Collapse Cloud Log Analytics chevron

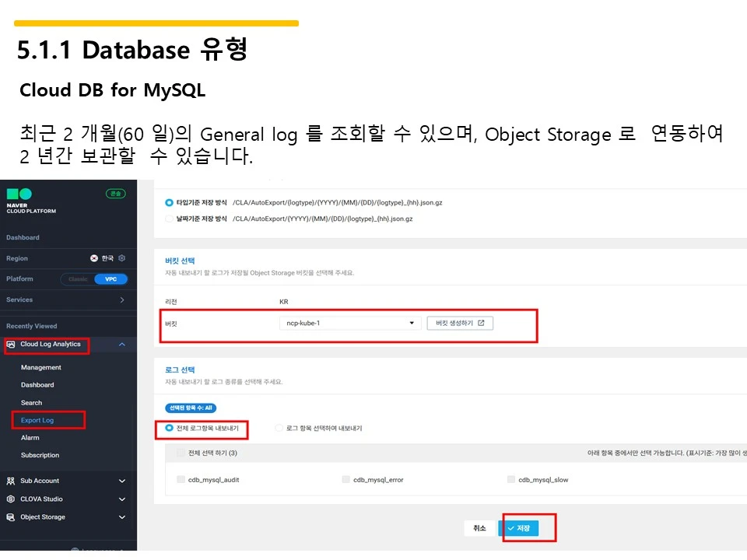point(122,345)
